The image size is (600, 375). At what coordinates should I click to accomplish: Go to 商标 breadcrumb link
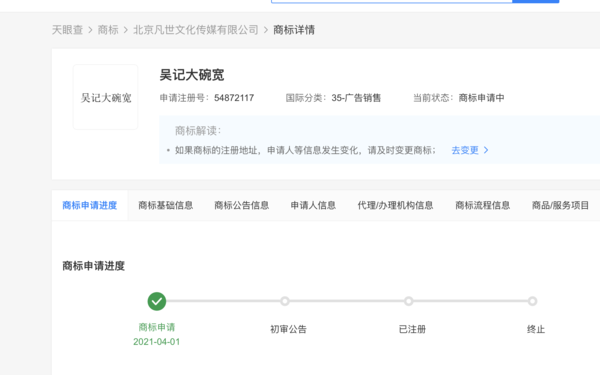(108, 30)
